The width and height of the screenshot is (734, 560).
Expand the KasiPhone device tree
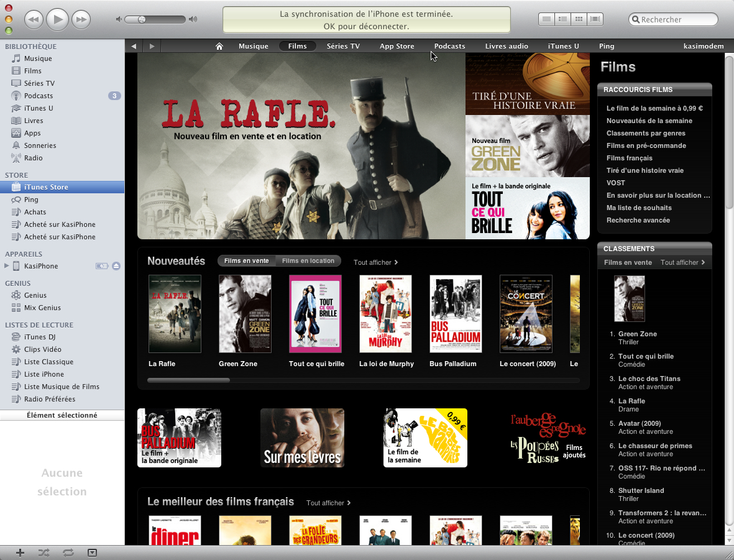pyautogui.click(x=6, y=266)
